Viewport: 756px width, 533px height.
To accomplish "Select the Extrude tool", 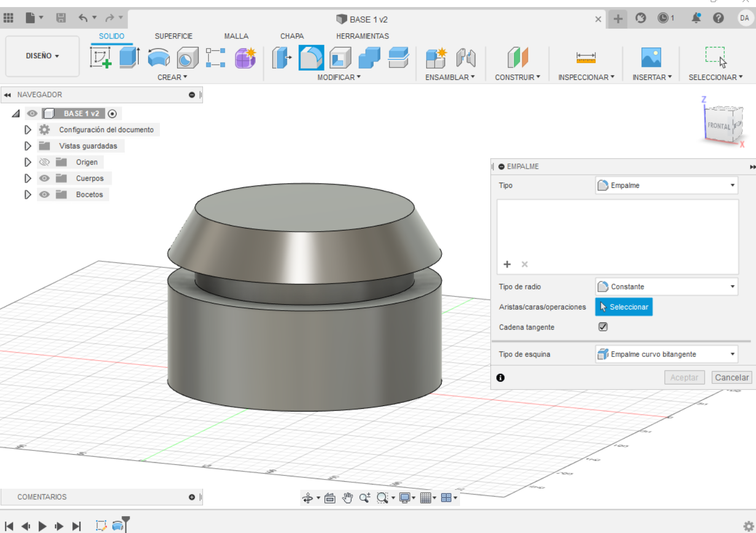I will tap(130, 57).
